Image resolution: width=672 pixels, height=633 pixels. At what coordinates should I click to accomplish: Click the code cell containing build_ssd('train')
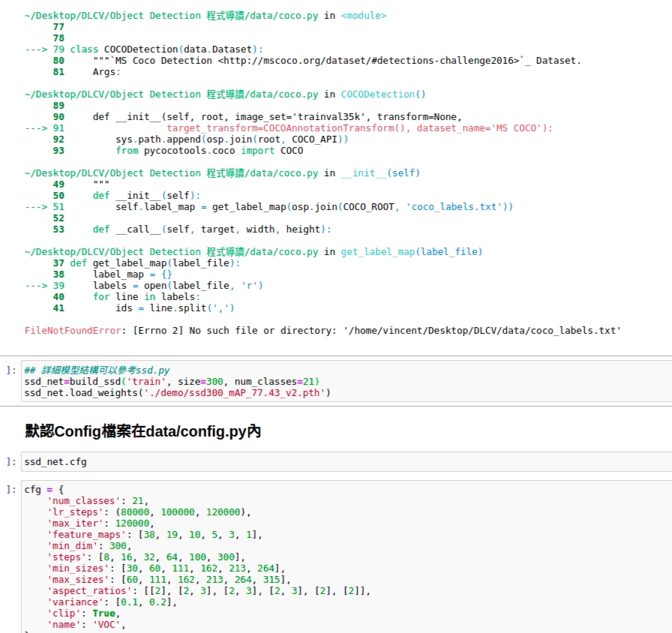click(346, 382)
